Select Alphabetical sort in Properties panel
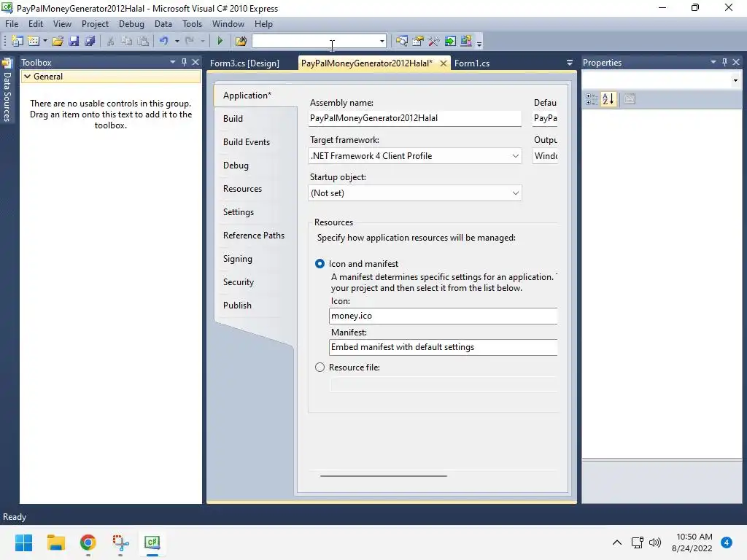The image size is (747, 560). [608, 99]
